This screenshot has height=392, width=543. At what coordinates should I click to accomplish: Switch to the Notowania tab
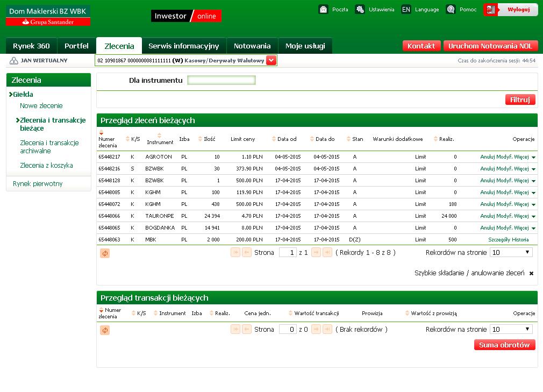click(252, 46)
